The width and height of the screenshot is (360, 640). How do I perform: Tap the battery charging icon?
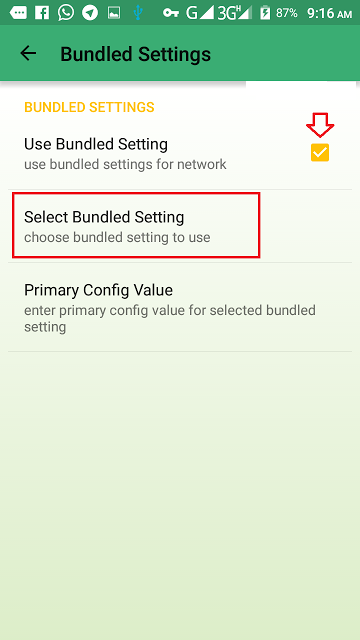(x=265, y=13)
